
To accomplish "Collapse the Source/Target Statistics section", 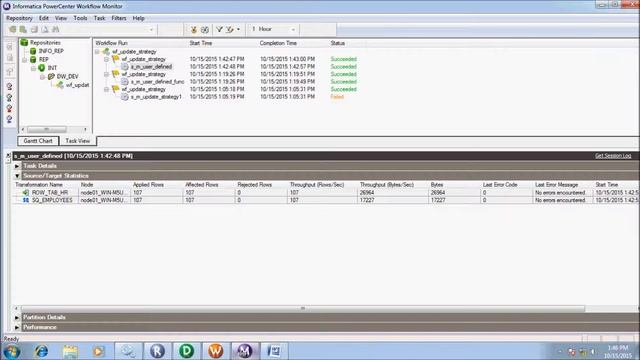I will [17, 176].
